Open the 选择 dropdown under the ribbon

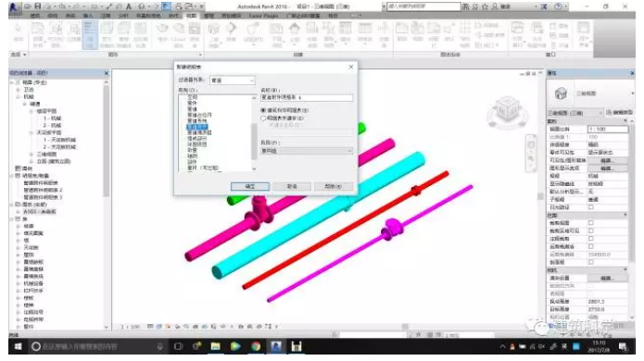tap(19, 54)
